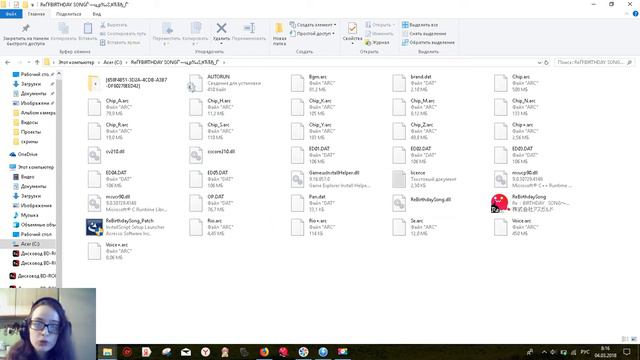Click the File Explorer taskbar icon
Image resolution: width=640 pixels, height=360 pixels.
coord(107,351)
